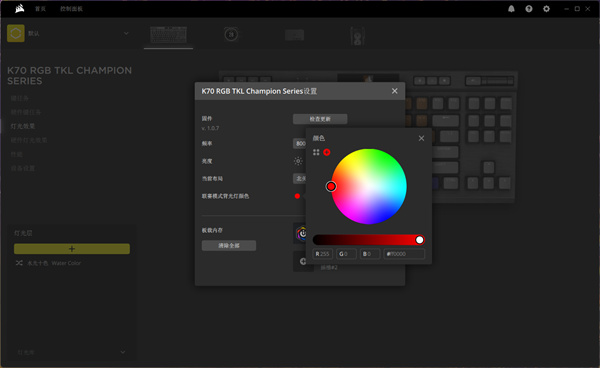
Task: Open the help question mark icon
Action: 529,9
